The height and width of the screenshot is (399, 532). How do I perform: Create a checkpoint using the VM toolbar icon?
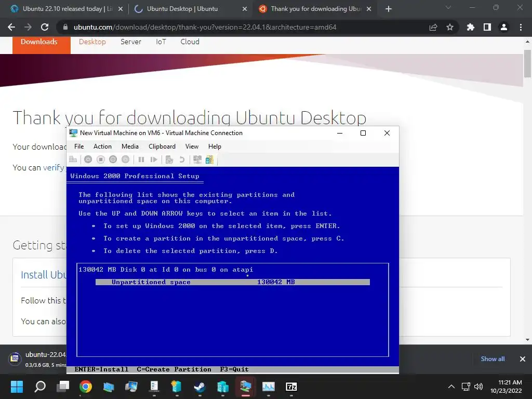[x=169, y=159]
